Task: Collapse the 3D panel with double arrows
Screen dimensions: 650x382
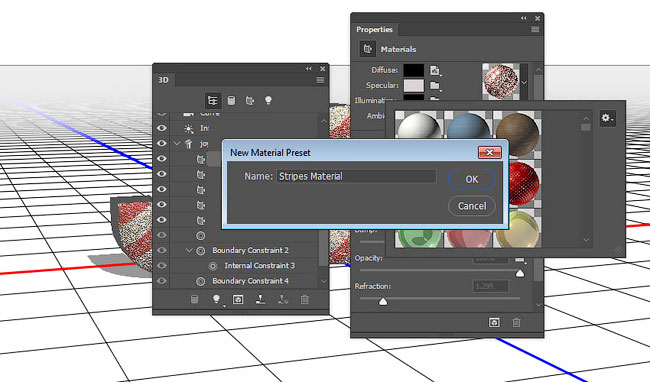Action: (309, 68)
